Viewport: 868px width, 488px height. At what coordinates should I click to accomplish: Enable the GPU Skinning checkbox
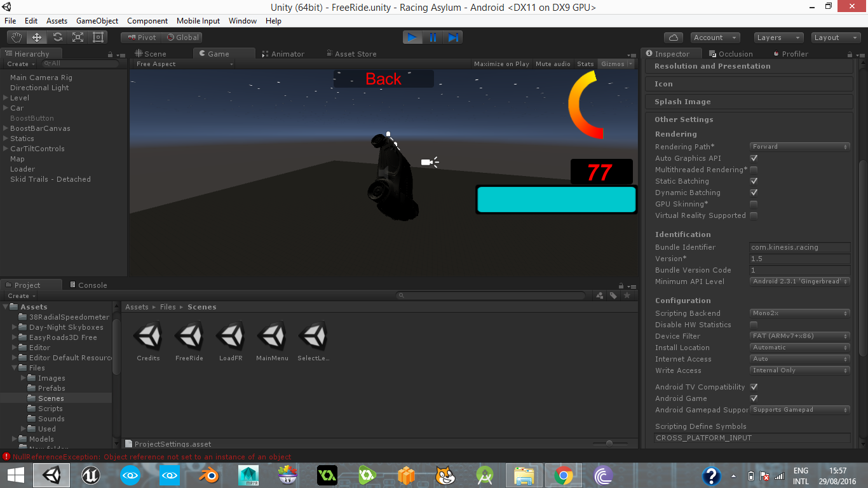click(754, 204)
